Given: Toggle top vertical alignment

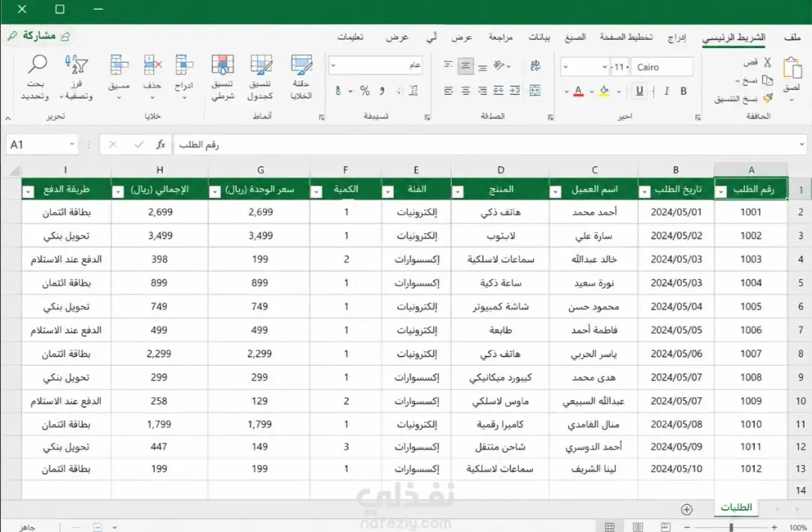Looking at the screenshot, I should coord(448,65).
